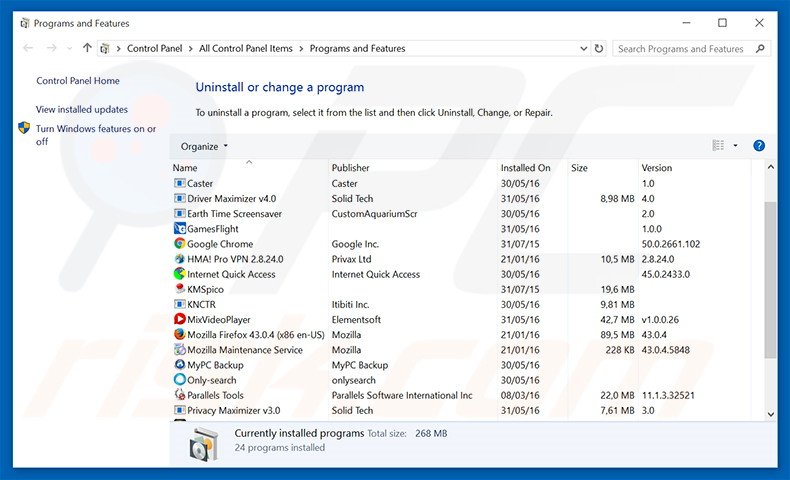Click the back navigation arrow

click(x=28, y=48)
